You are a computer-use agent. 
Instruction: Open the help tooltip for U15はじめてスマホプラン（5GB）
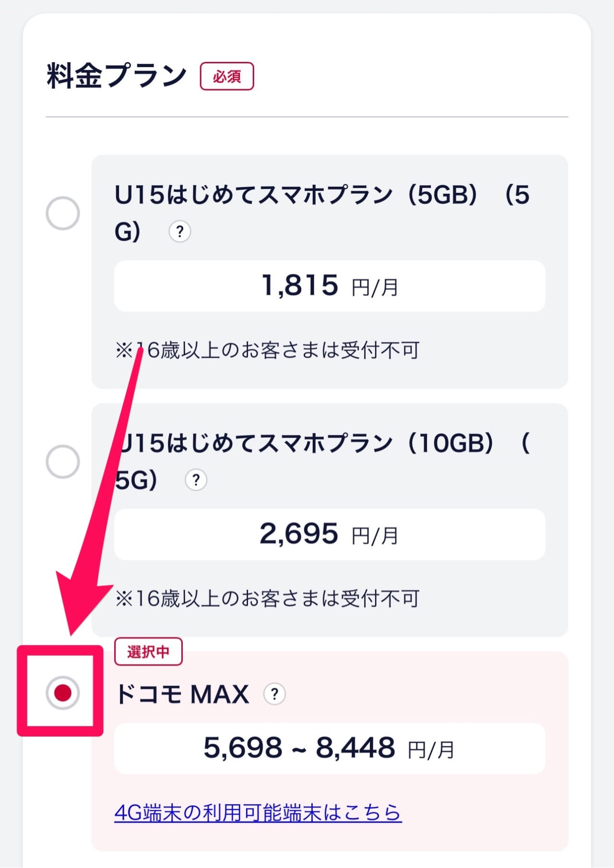180,231
